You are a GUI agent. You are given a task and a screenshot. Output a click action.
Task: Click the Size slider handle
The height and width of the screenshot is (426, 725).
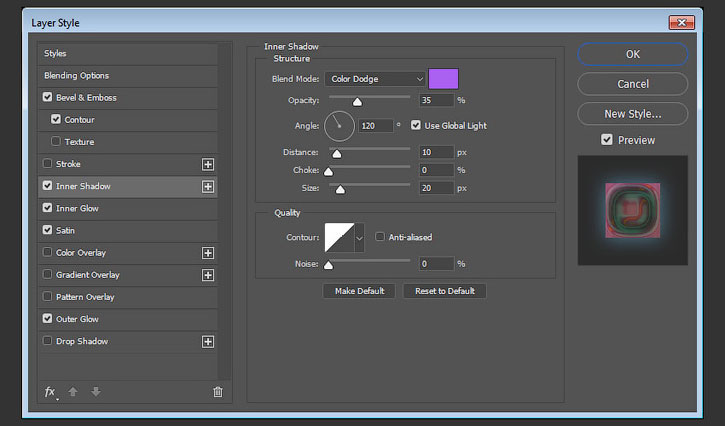coord(340,190)
